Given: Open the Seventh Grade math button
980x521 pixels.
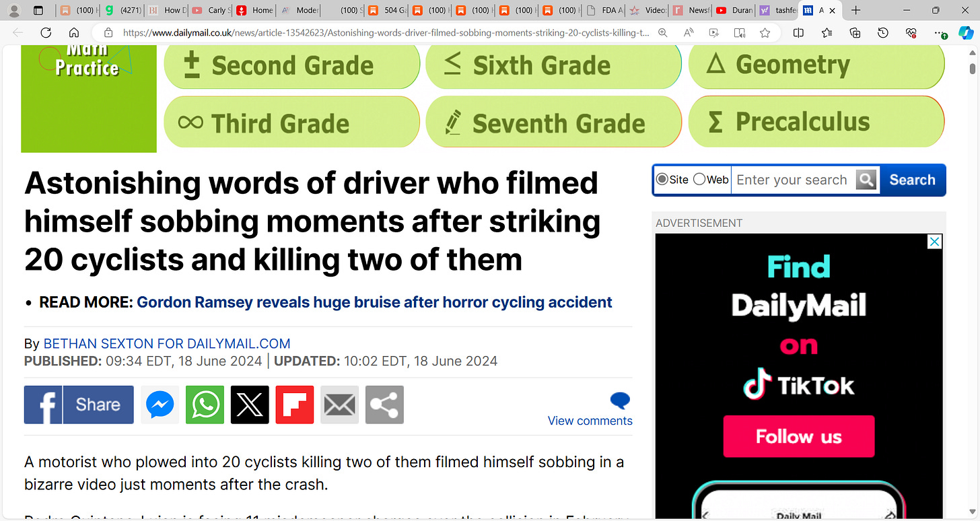Looking at the screenshot, I should 553,123.
